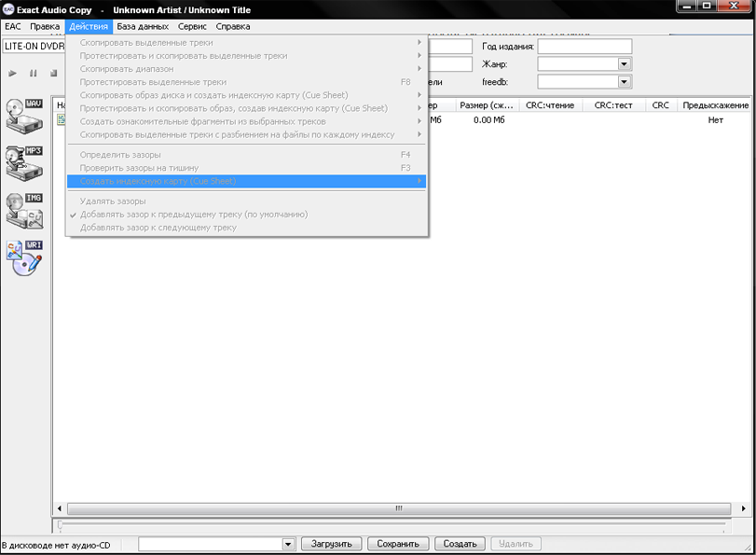Select Удалять зазоры option

point(246,201)
